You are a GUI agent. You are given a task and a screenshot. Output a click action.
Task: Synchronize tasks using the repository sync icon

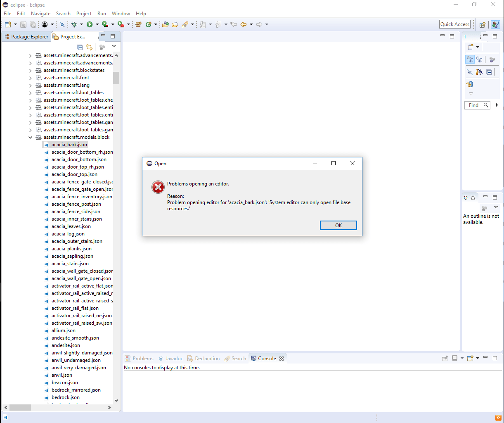point(470,84)
